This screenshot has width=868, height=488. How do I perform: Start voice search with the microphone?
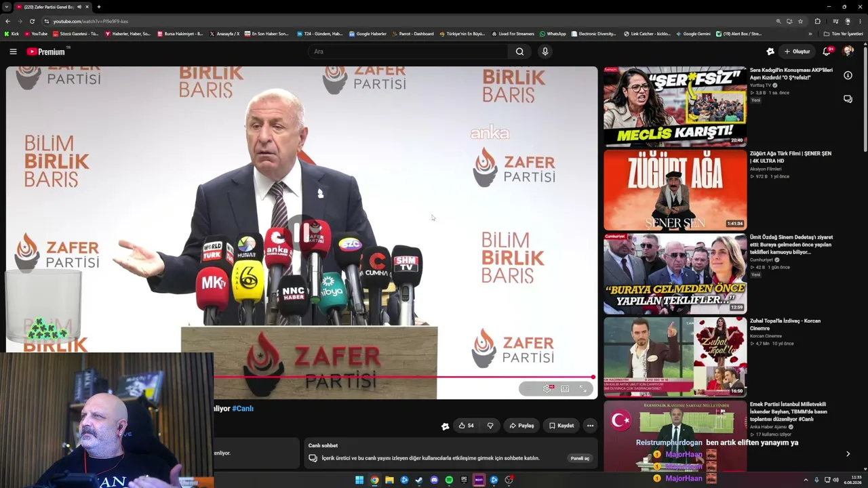pyautogui.click(x=545, y=52)
